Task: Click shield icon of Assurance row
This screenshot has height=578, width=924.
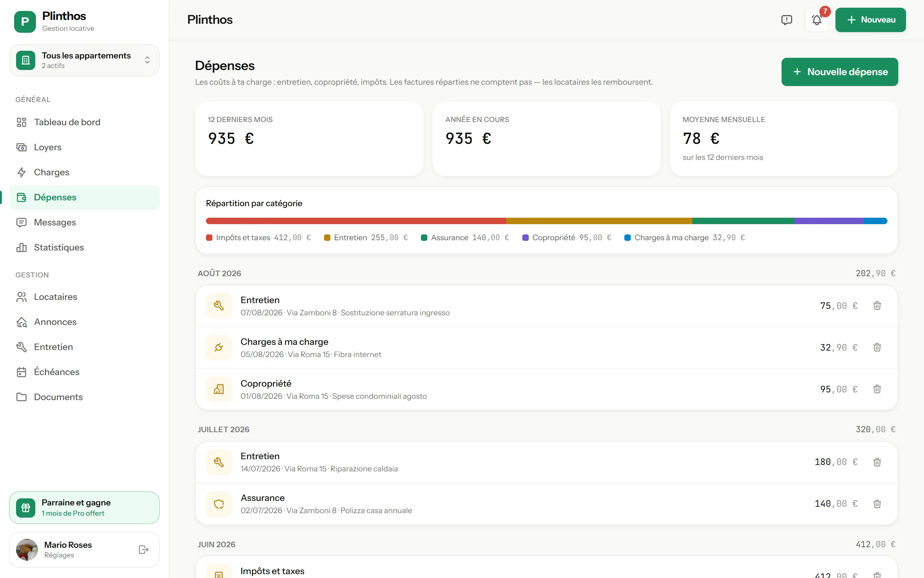Action: 219,504
